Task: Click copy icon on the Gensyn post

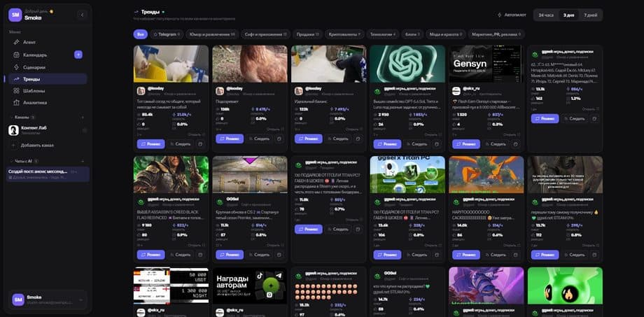Action: pos(515,144)
